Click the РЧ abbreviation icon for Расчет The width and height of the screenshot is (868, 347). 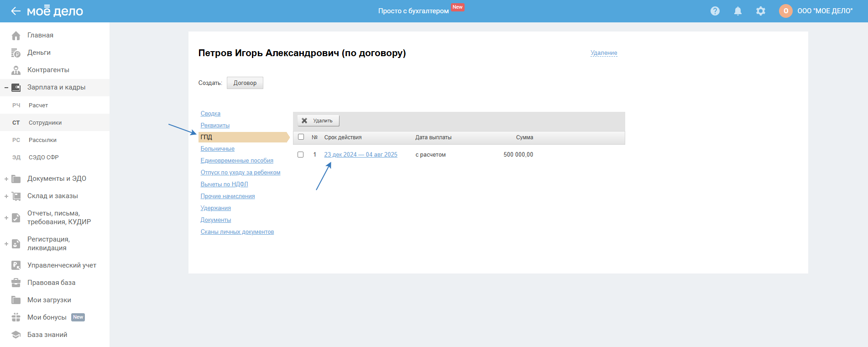coord(16,105)
